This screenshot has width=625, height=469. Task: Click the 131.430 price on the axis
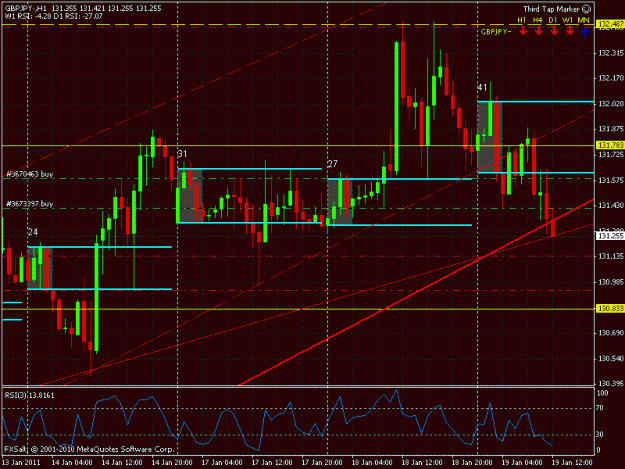(x=611, y=205)
